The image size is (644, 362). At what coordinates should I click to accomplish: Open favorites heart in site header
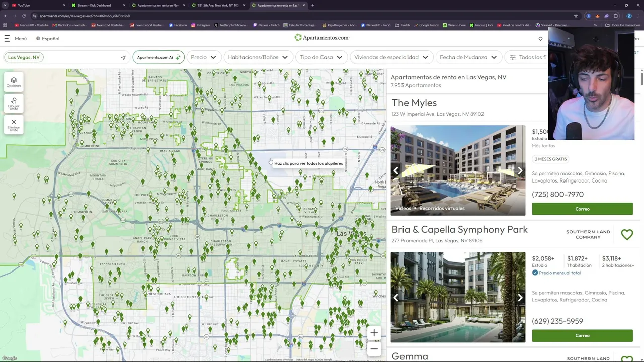540,39
